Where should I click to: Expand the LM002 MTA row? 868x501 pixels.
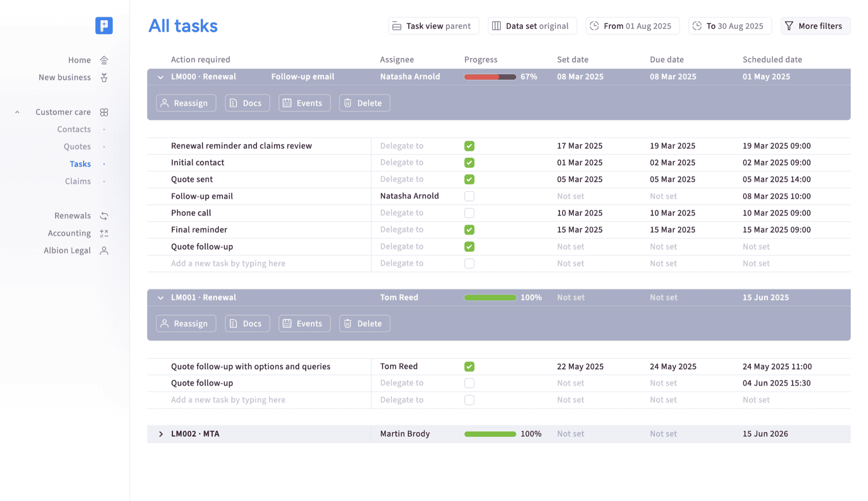(161, 434)
